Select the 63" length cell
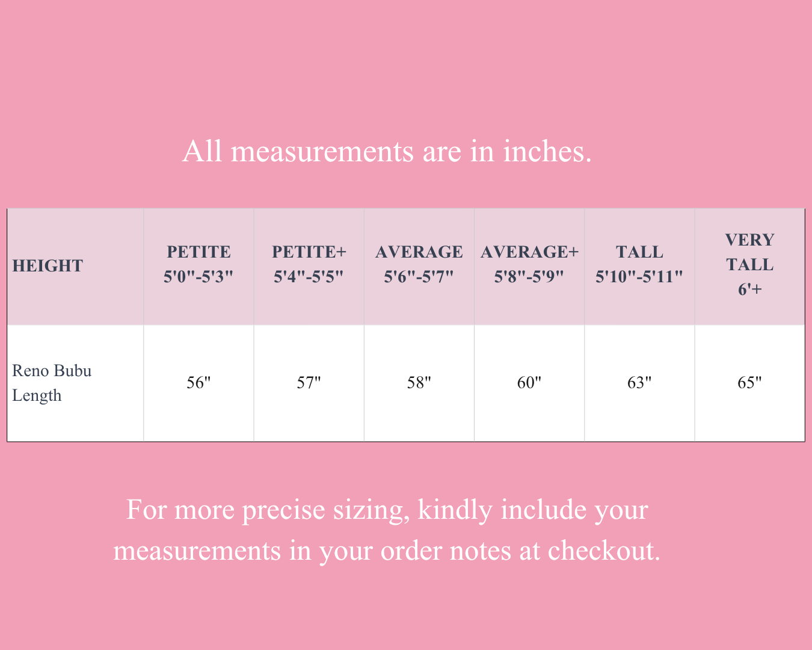Screen dimensions: 812x650 [639, 383]
